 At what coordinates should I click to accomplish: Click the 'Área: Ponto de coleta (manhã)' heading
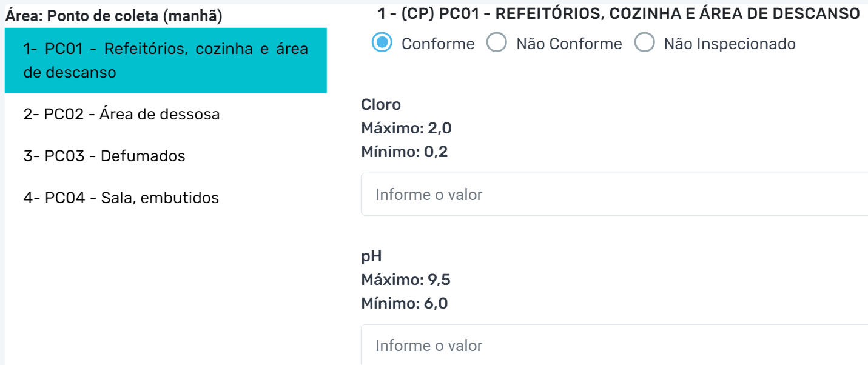click(x=113, y=16)
